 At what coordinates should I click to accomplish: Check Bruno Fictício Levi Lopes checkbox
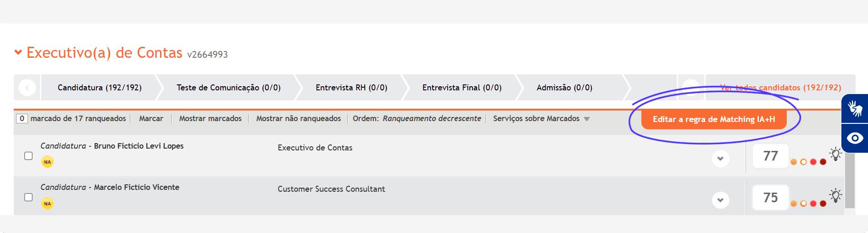click(x=28, y=156)
